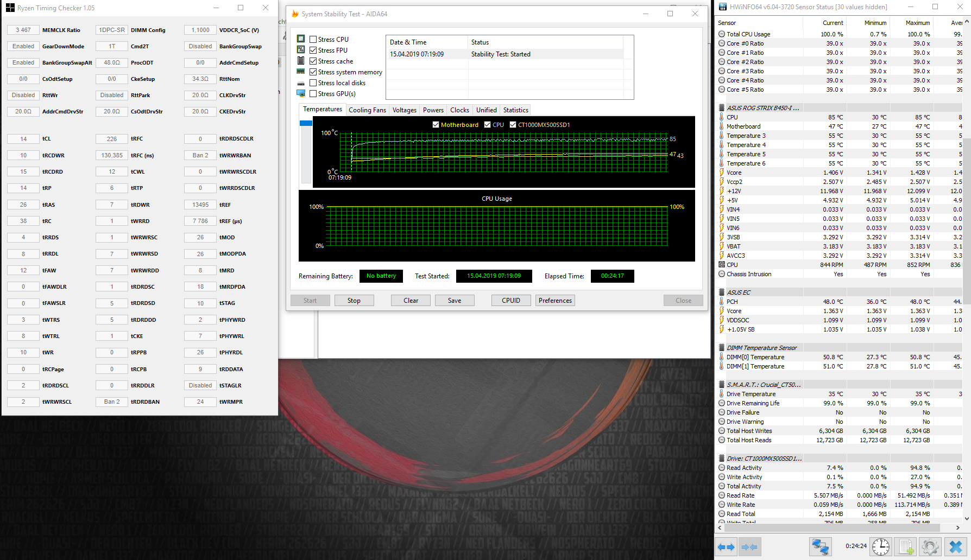This screenshot has height=560, width=971.
Task: Click fan icon beside CPU RPM row
Action: 722,265
